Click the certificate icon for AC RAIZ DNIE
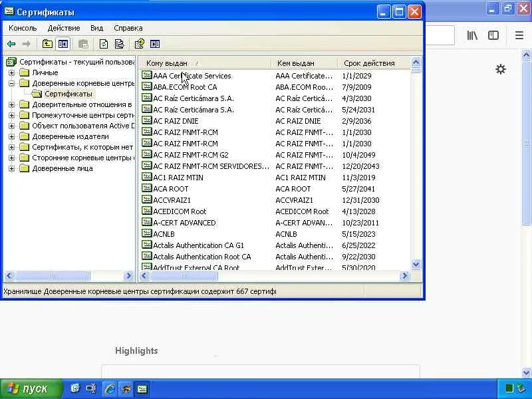This screenshot has height=399, width=532. (x=146, y=120)
